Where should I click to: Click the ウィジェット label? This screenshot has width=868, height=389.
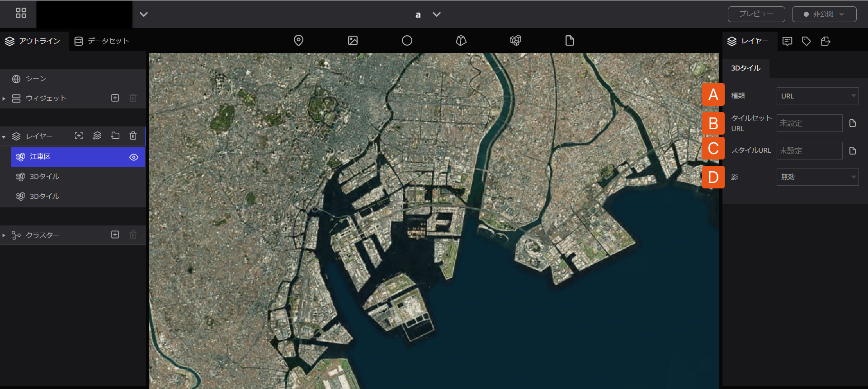pyautogui.click(x=46, y=98)
